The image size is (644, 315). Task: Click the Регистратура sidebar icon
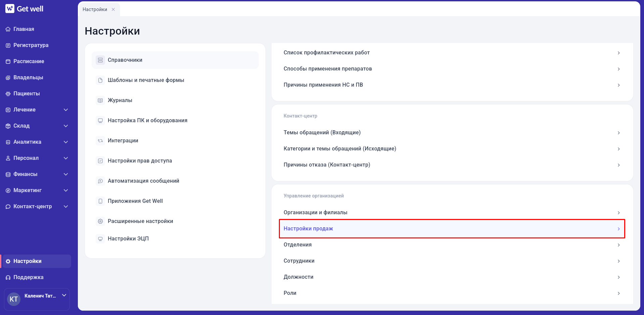tap(8, 45)
